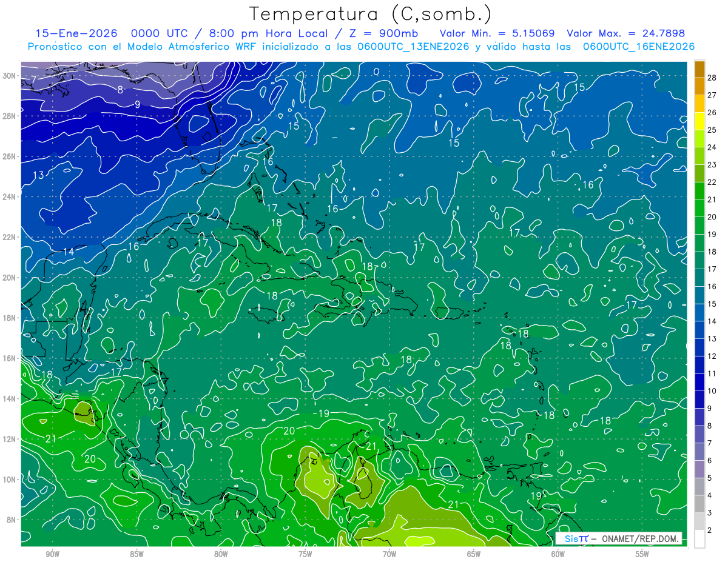Viewport: 728px width, 562px height.
Task: Click the "14N" latitude axis label
Action: (10, 399)
